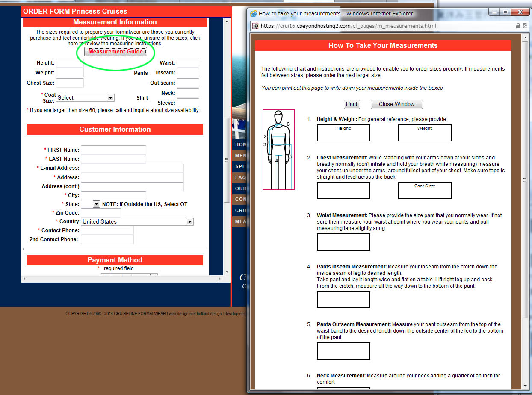
Task: Minimize the measurements popup window
Action: (494, 12)
